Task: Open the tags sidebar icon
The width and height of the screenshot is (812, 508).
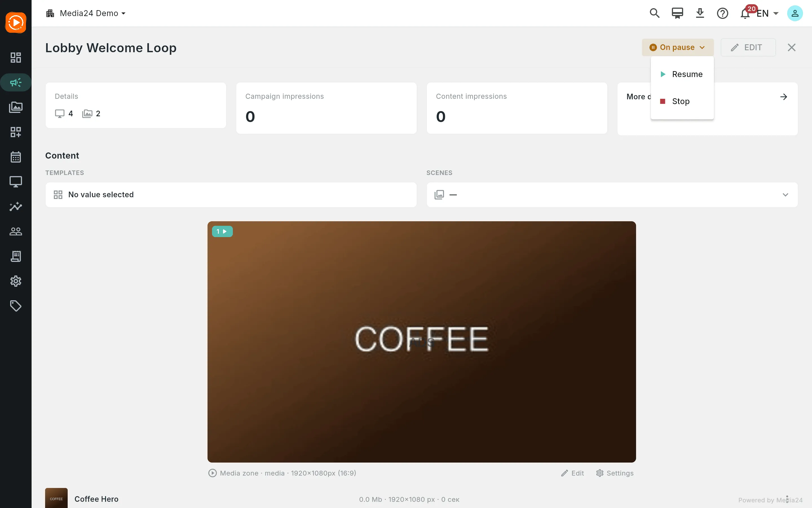Action: click(16, 306)
